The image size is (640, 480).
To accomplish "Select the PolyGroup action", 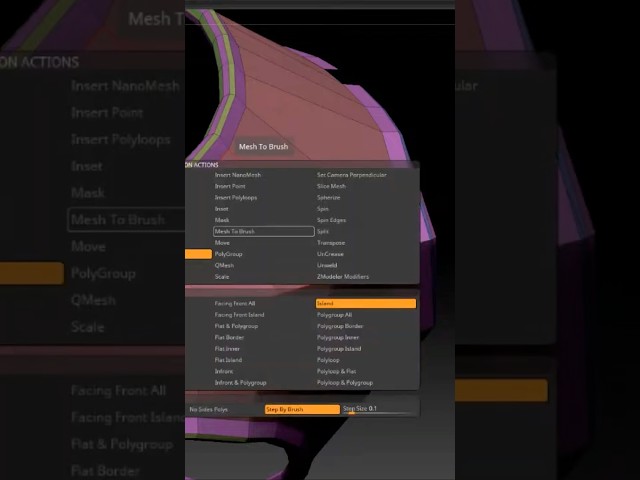I will coord(228,254).
